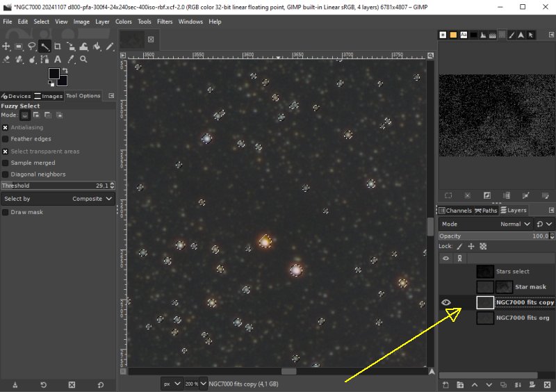Open the Histogram dock tab

tap(483, 35)
